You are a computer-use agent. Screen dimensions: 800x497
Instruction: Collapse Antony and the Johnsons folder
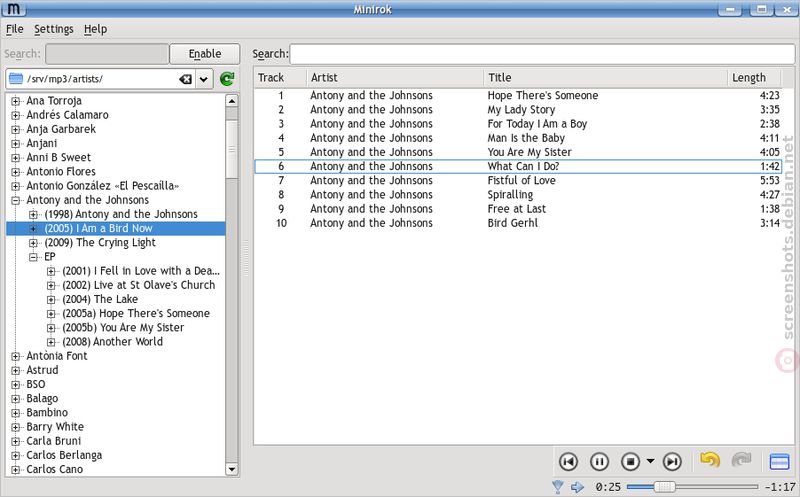[x=15, y=201]
